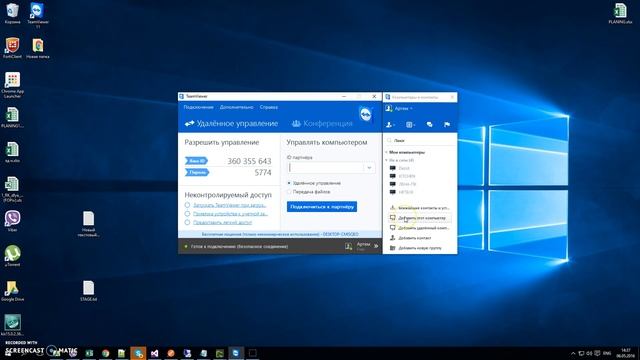Screen dimensions: 640x360
Task: Click the Добавить новую группу entry
Action: pos(416,248)
